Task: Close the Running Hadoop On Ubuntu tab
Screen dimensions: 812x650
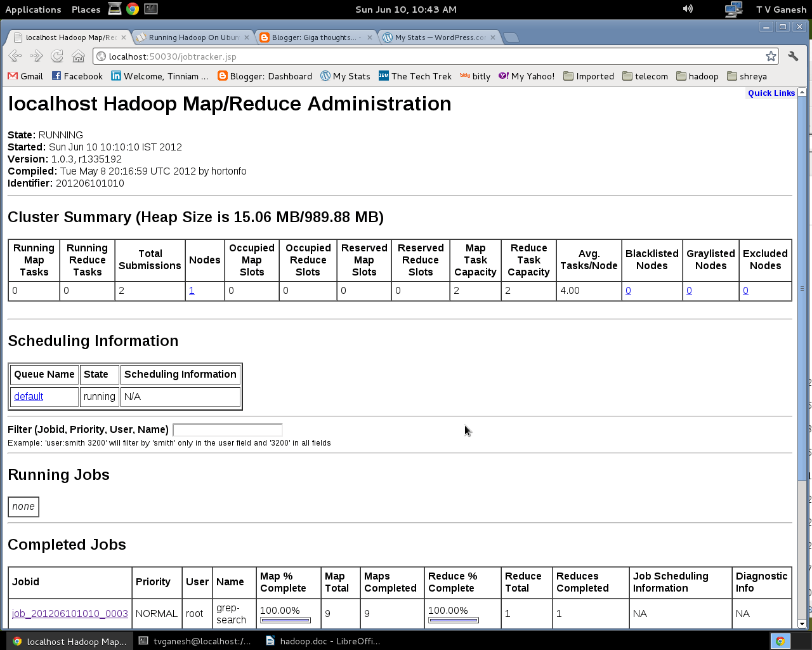Action: (247, 37)
